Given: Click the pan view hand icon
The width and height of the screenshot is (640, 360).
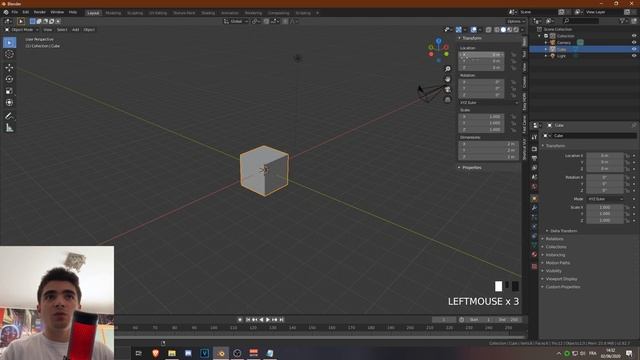Looking at the screenshot, I should 448,79.
